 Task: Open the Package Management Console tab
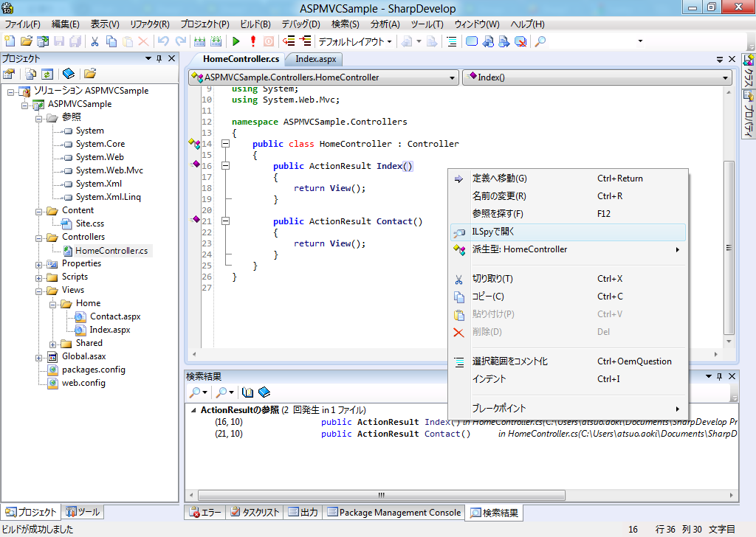point(394,513)
